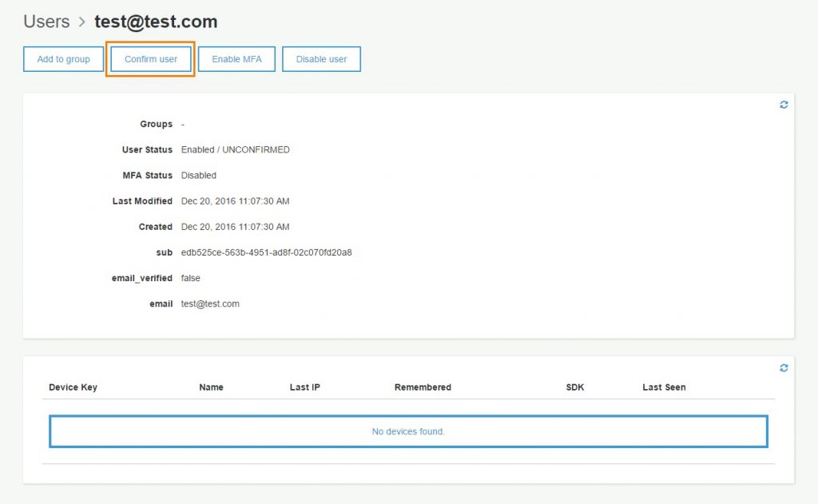Click the Confirm user button

pyautogui.click(x=151, y=59)
